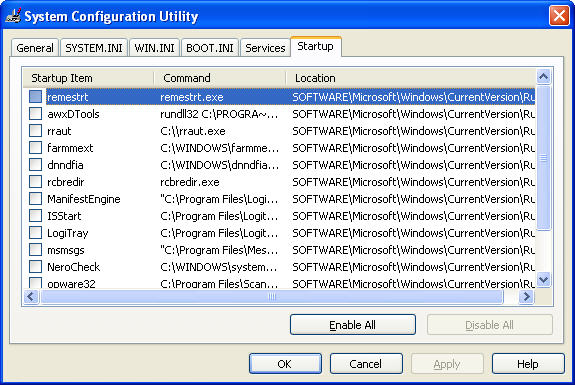Tick the ISStart startup checkbox

(x=36, y=216)
